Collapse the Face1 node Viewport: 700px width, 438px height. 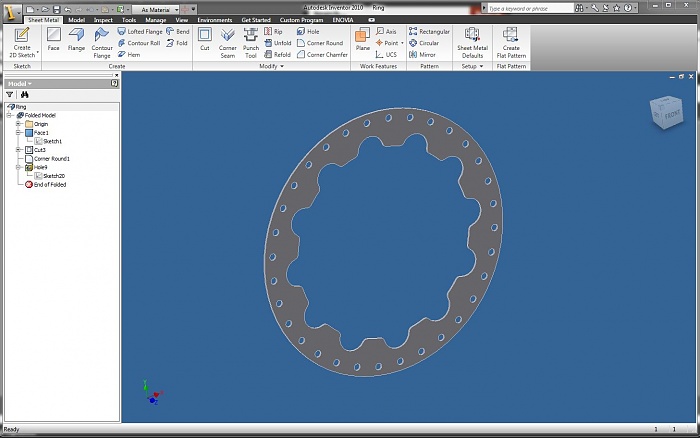click(x=19, y=133)
